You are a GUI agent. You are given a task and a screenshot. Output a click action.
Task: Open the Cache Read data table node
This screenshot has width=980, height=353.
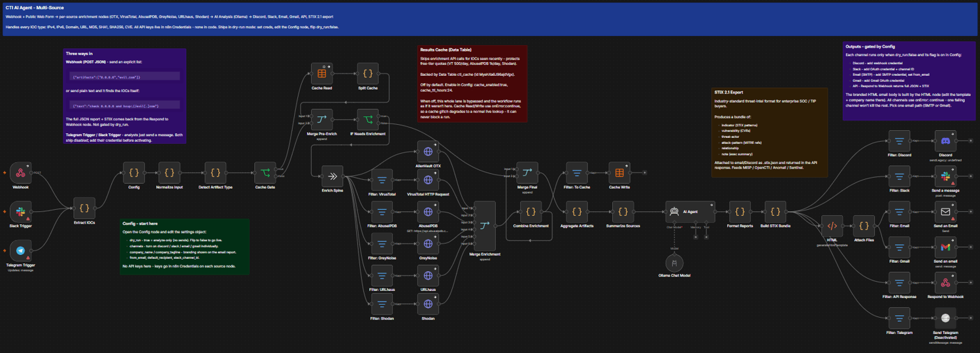click(x=321, y=74)
